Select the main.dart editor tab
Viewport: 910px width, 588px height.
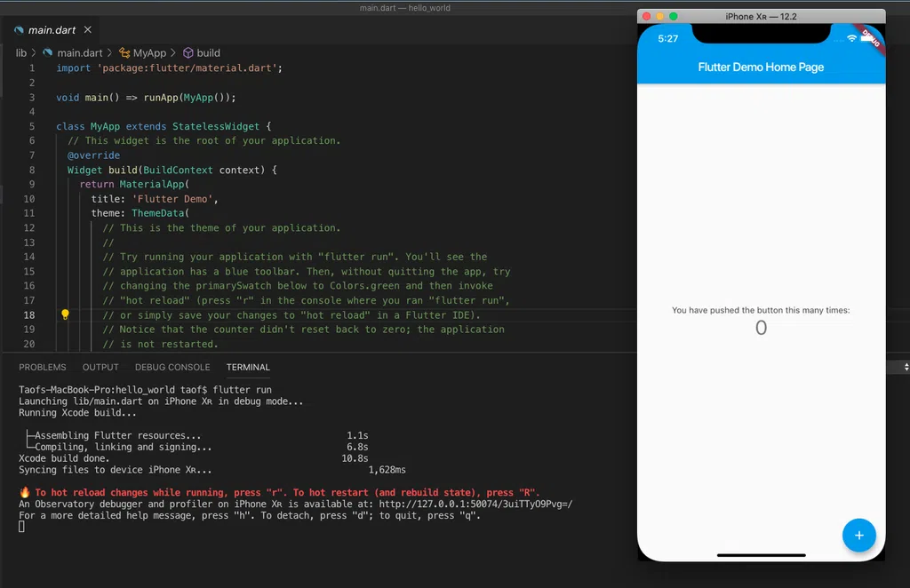coord(52,29)
